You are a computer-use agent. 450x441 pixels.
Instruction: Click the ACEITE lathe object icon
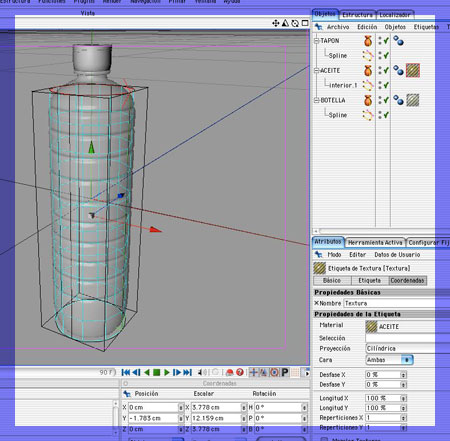(368, 71)
